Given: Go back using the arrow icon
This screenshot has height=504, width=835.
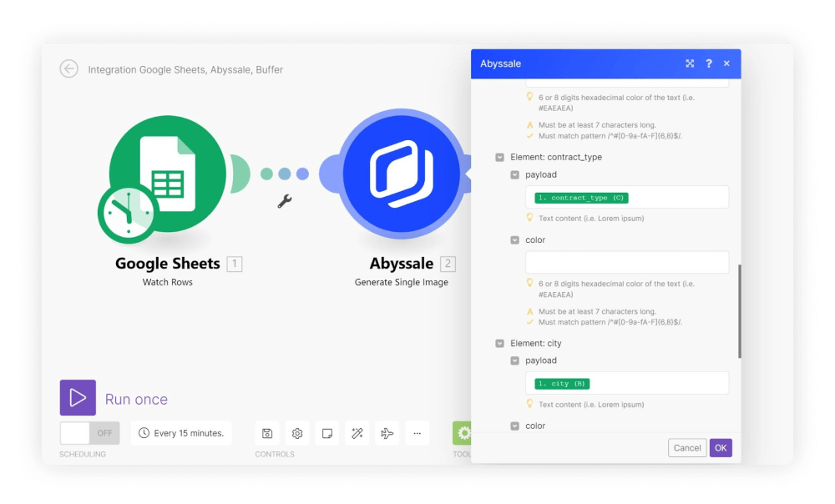Looking at the screenshot, I should point(68,68).
